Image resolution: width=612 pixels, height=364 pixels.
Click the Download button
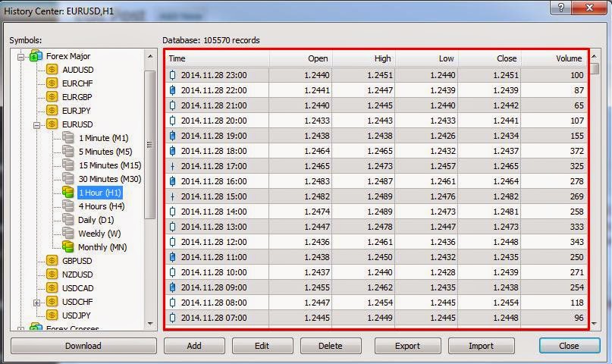point(83,346)
